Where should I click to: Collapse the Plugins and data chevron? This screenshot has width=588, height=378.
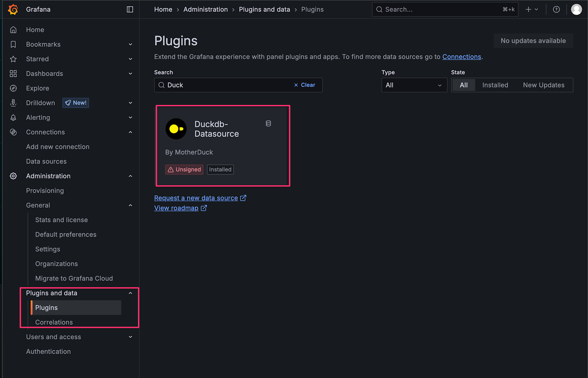tap(130, 293)
